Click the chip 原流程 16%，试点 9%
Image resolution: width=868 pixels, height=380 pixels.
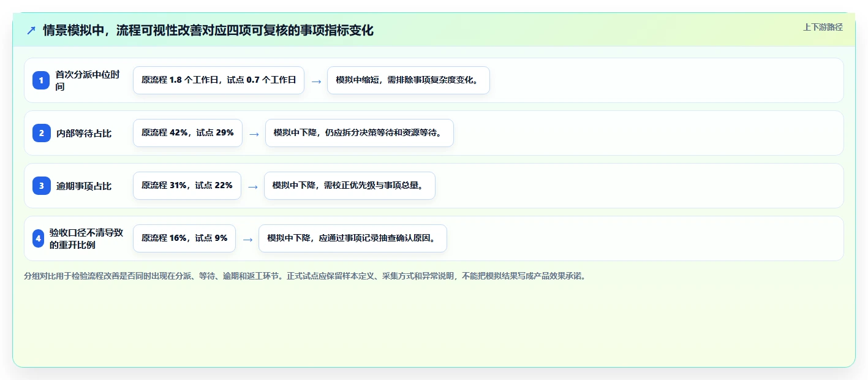[184, 238]
